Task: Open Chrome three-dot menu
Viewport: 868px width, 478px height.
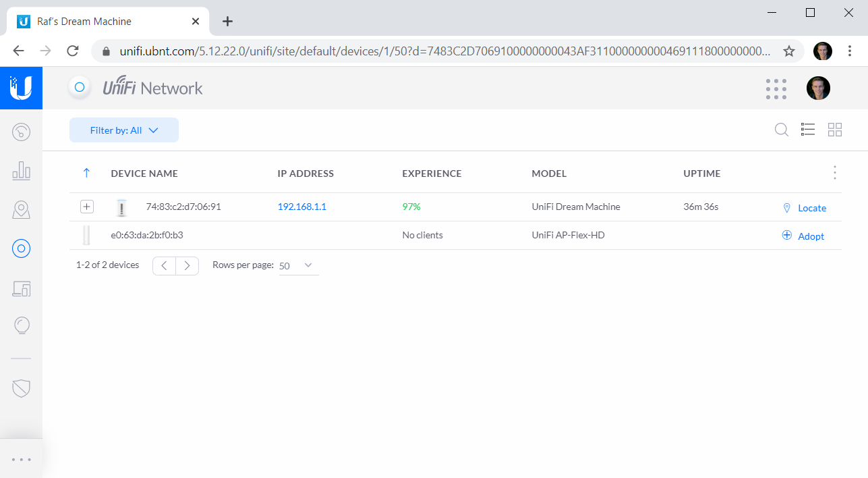Action: pos(850,51)
